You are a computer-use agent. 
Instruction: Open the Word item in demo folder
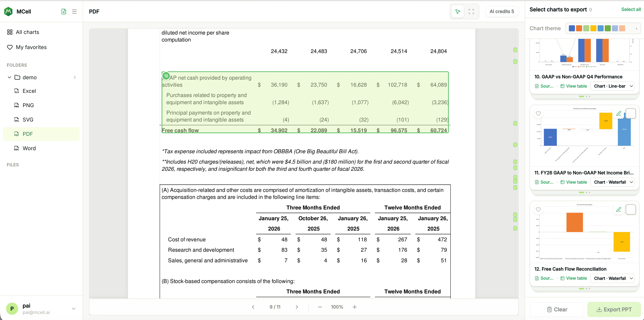coord(41,148)
